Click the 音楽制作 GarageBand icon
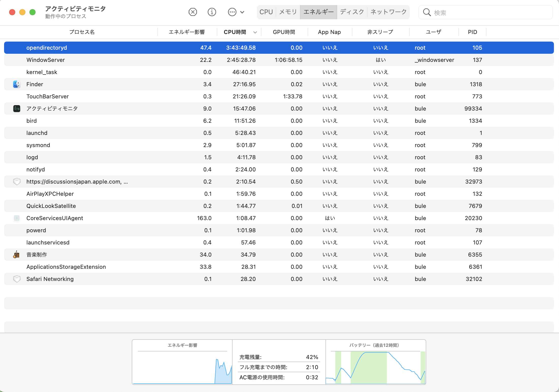 coord(17,255)
